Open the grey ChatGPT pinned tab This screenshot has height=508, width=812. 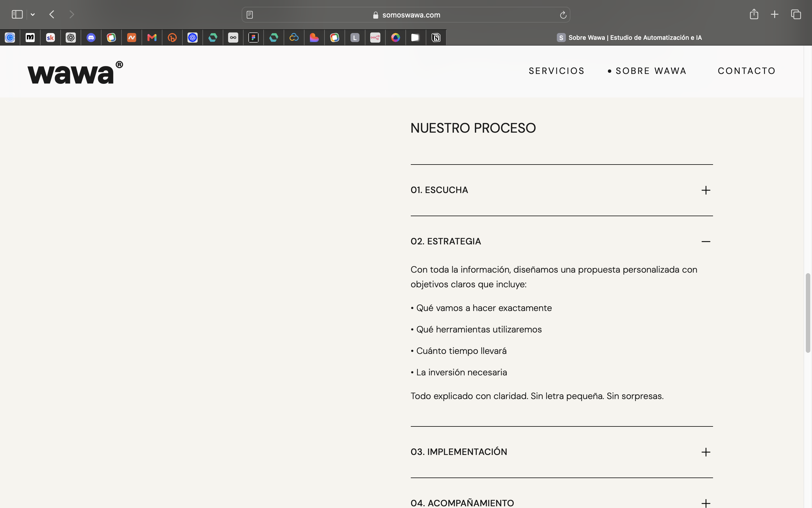click(x=71, y=38)
